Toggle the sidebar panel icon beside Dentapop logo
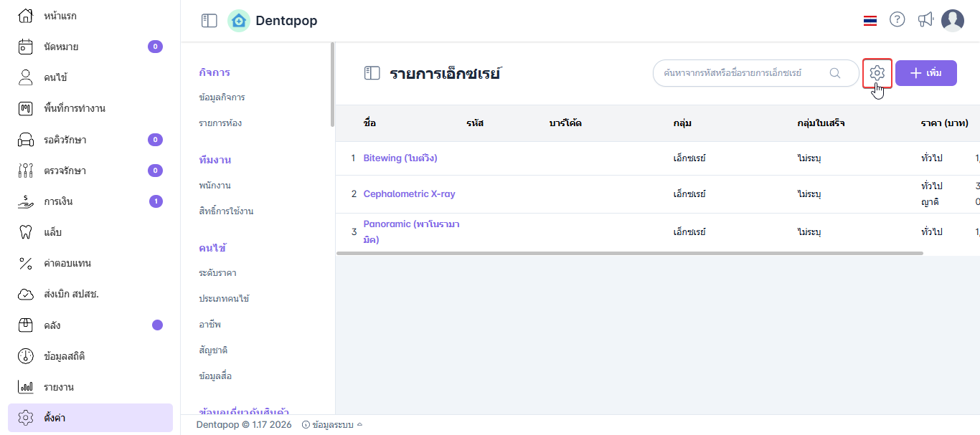 click(209, 21)
